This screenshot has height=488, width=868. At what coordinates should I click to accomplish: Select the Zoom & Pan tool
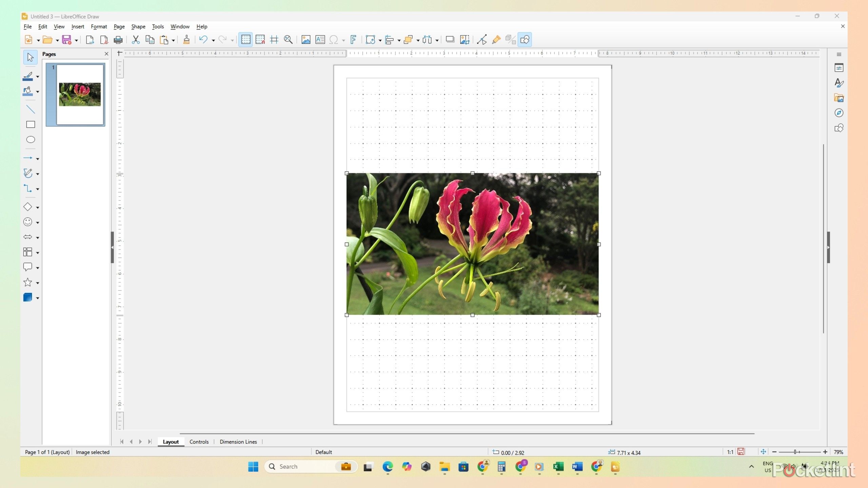tap(289, 39)
